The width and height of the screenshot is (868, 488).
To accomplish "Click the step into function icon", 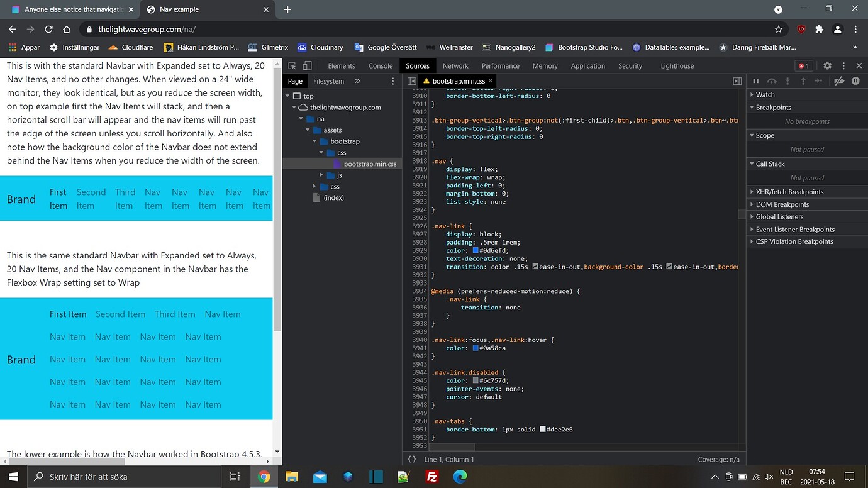I will pyautogui.click(x=787, y=81).
